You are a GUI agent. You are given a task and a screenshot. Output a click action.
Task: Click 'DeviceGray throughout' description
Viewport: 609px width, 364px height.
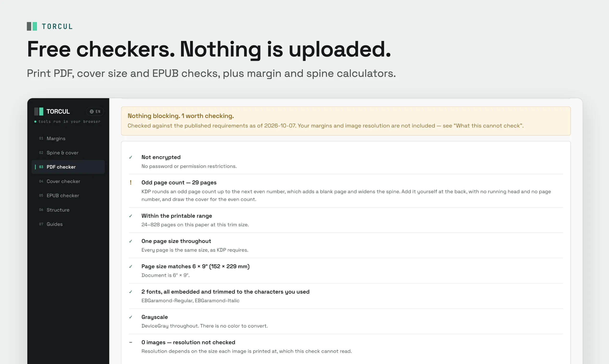[205, 326]
